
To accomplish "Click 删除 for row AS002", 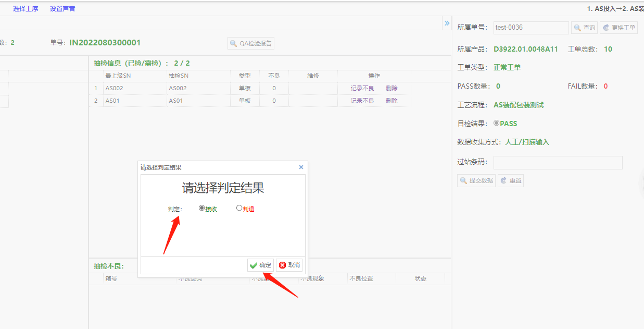I will click(392, 88).
